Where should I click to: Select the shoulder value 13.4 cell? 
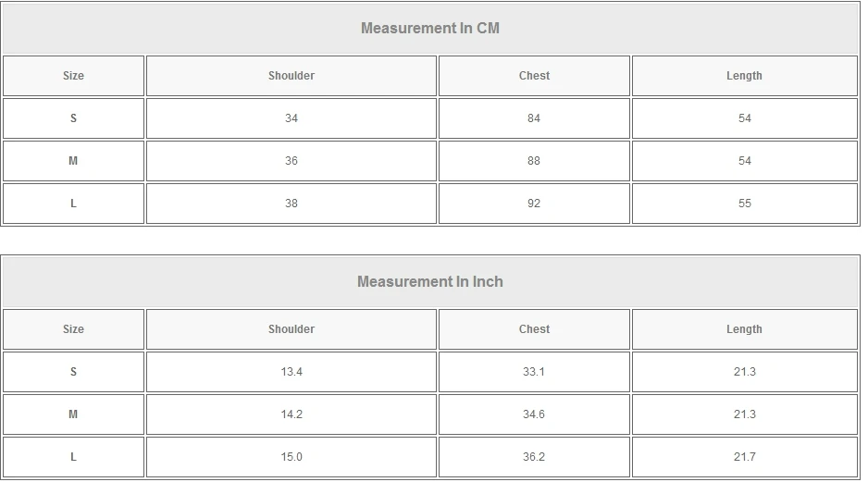(x=291, y=372)
